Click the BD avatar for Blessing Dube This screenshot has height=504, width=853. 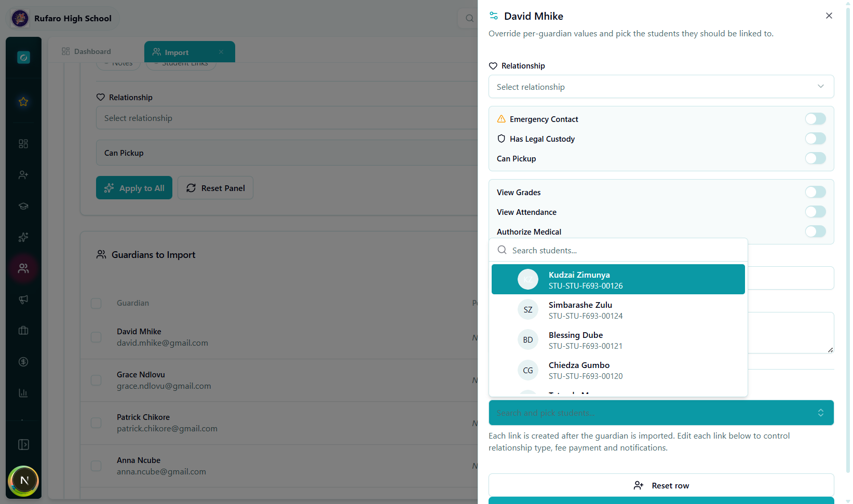pos(528,339)
